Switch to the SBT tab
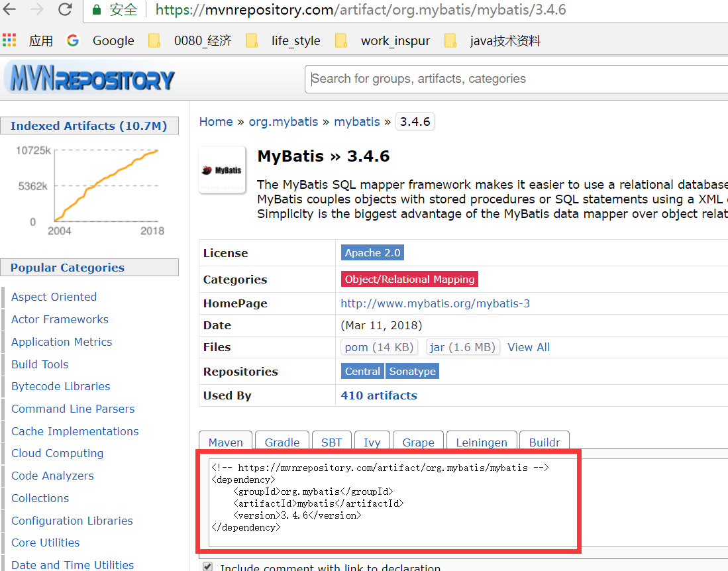 click(331, 442)
